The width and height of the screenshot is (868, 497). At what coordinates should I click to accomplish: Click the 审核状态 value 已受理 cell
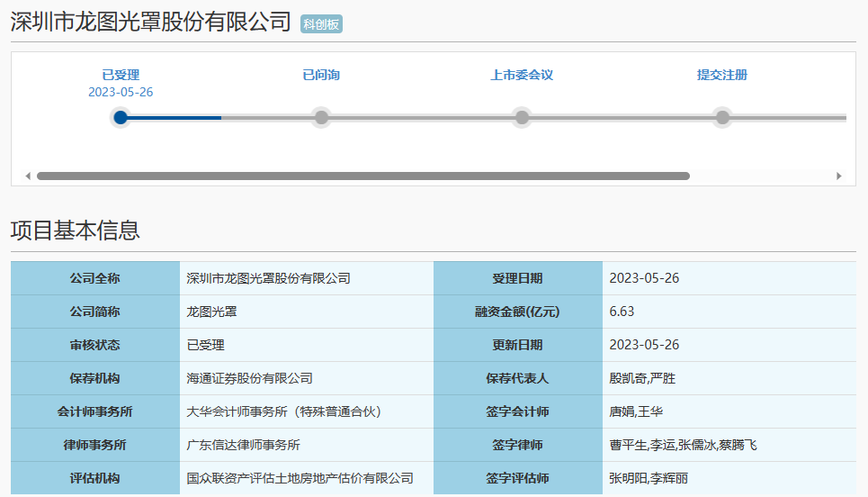307,345
